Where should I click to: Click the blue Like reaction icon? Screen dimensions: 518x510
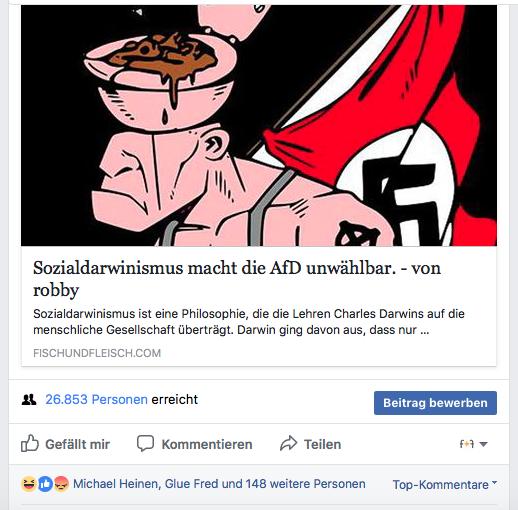click(45, 484)
